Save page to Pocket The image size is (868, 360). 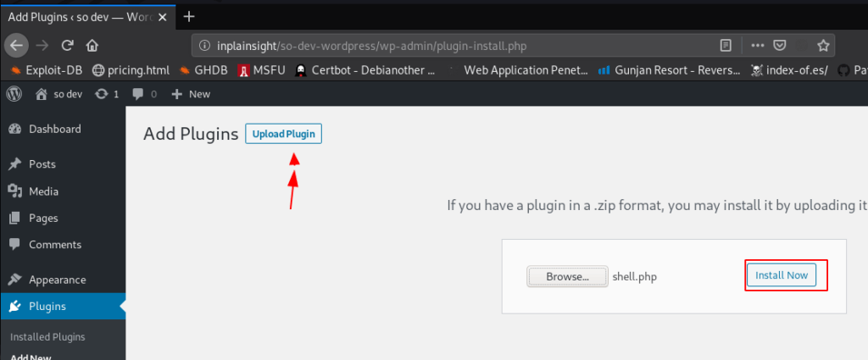tap(780, 46)
